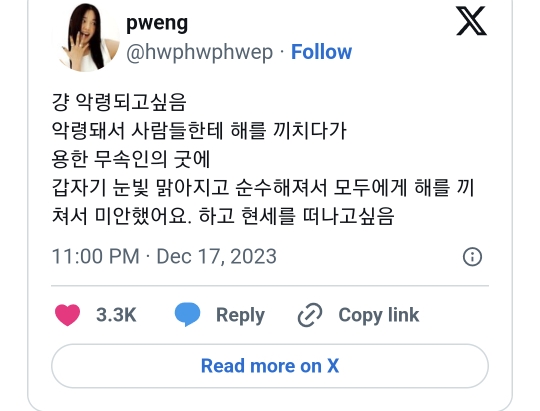Screen dimensions: 540x411
Task: Open pweng's profile picture
Action: tap(85, 38)
